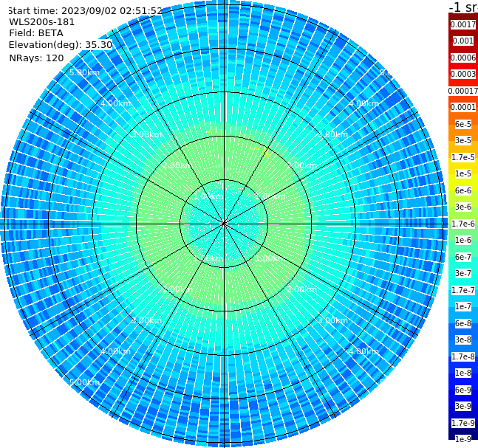Click the Start time 2023/09/02 02:51:52 text
478x448 pixels.
(85, 10)
